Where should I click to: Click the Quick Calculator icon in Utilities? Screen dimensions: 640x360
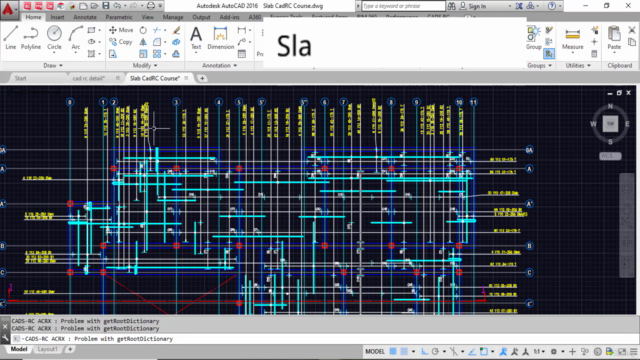pos(594,53)
